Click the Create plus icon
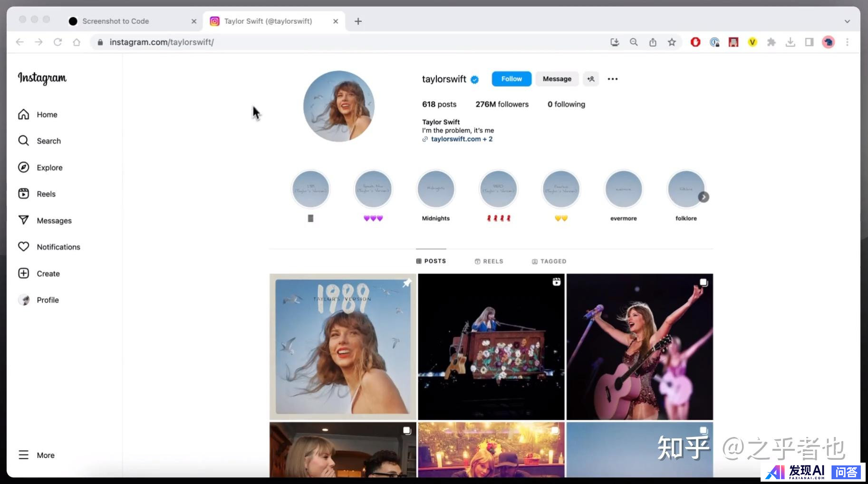 (x=24, y=274)
